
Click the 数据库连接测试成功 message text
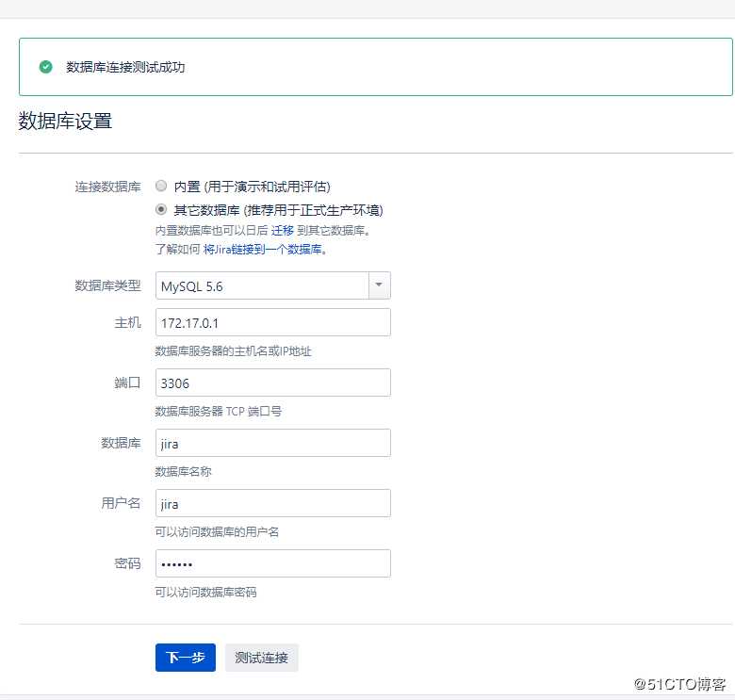coord(125,68)
